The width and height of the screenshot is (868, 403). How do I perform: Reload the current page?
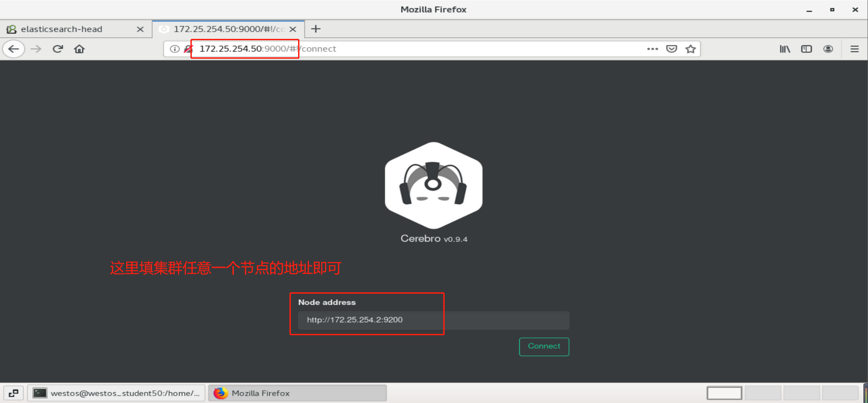57,49
